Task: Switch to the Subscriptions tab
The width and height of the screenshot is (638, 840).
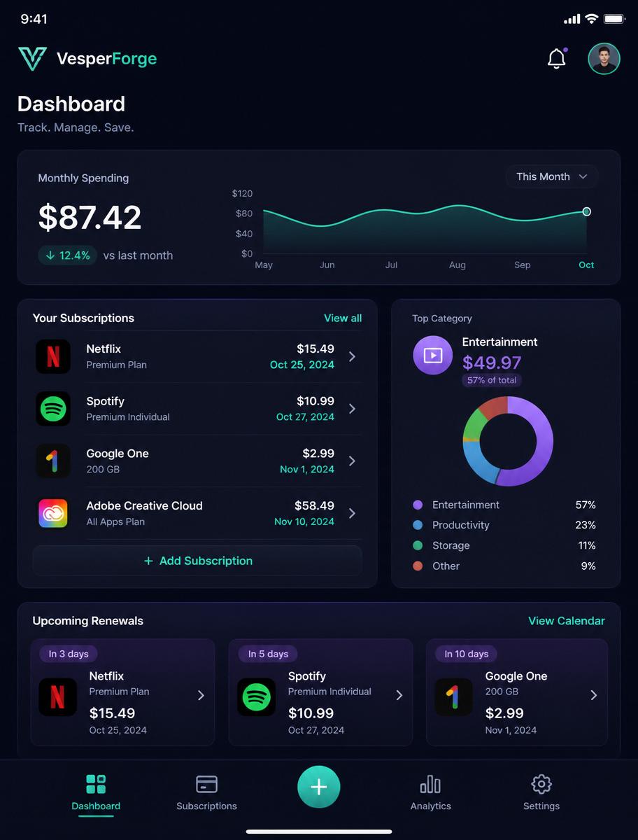Action: coord(206,792)
